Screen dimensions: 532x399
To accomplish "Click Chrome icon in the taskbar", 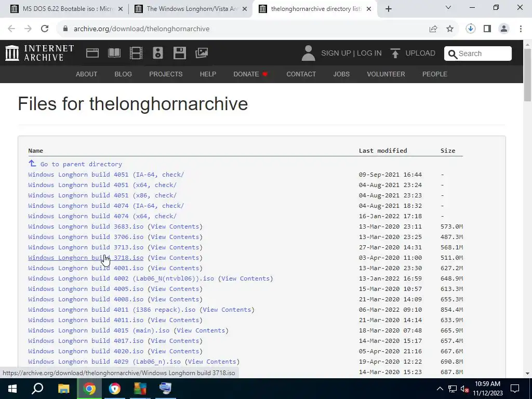I will 89,389.
